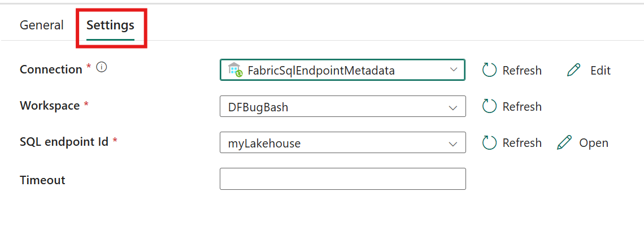Click the Open pencil icon for SQL endpoint

point(564,142)
